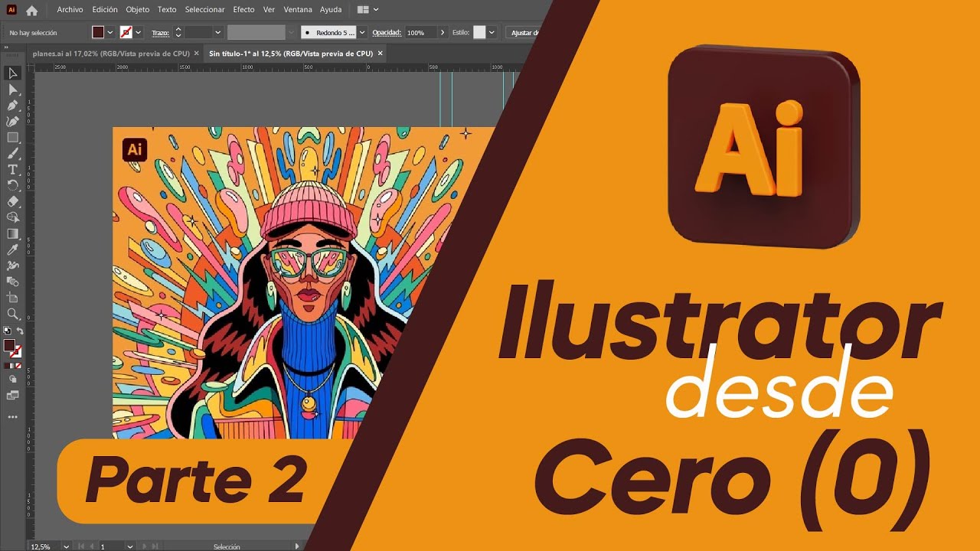Open the zoom level 12,5% dropdown

click(66, 546)
